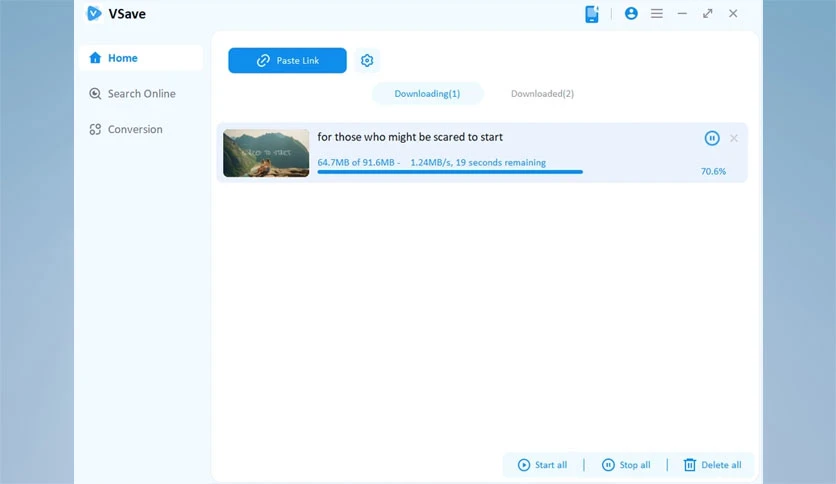Image resolution: width=836 pixels, height=484 pixels.
Task: Click the download progress bar
Action: [x=450, y=172]
